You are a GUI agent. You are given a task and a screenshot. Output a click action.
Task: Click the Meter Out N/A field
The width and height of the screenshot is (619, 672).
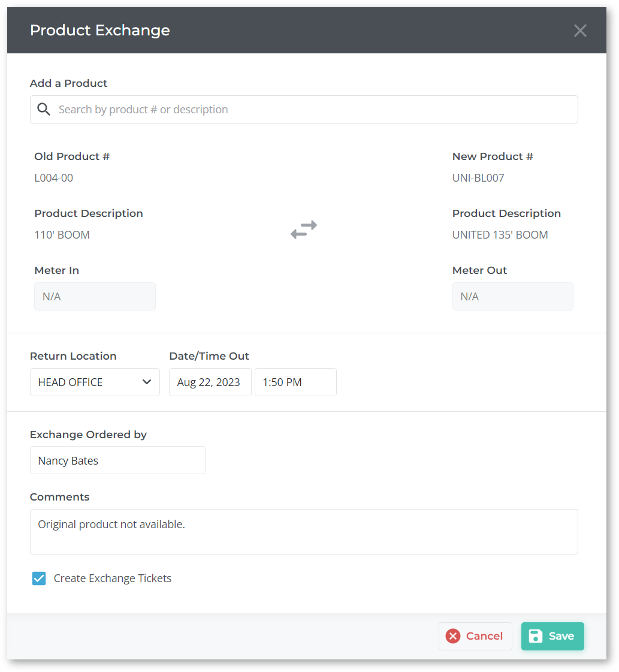(x=513, y=296)
